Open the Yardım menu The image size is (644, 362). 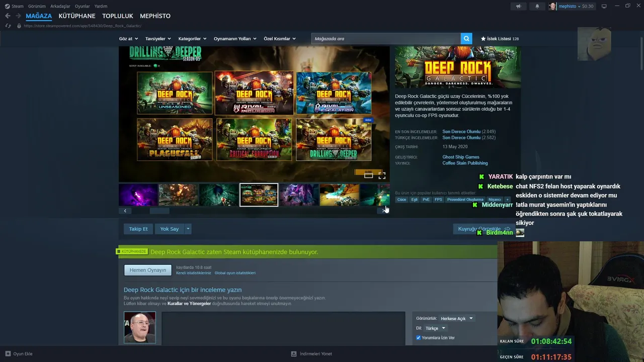[x=101, y=6]
